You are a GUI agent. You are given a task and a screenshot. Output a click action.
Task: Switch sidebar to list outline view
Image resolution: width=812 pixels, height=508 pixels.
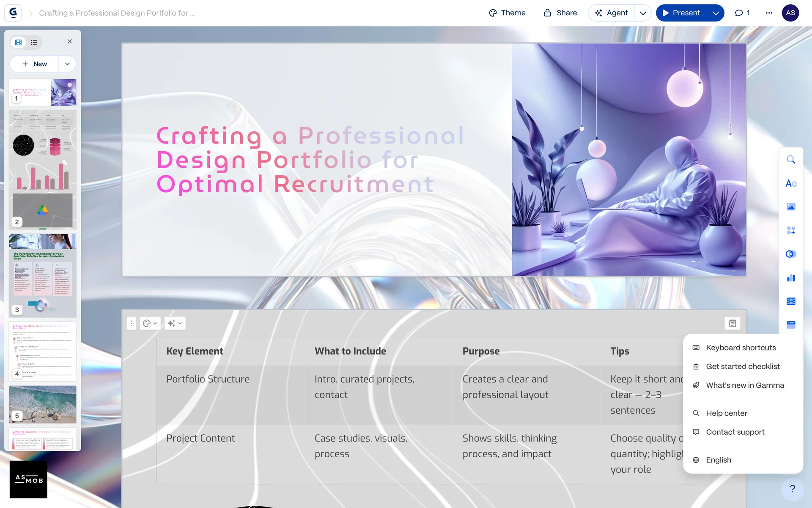[x=34, y=42]
